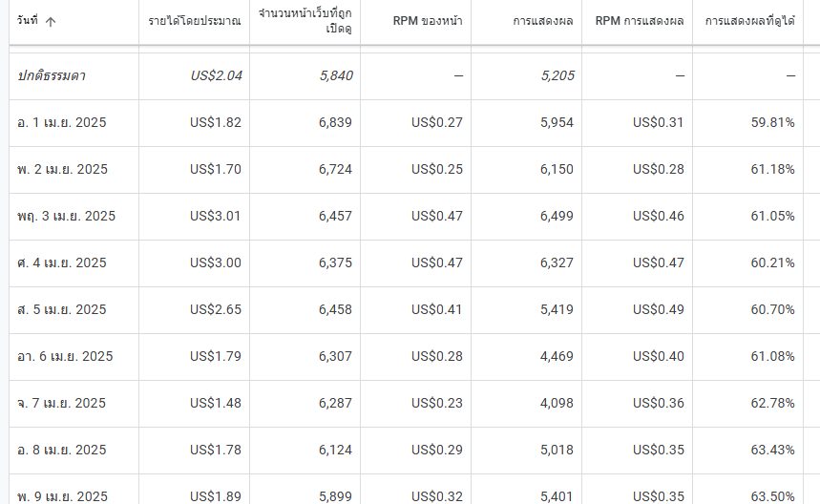Screen dimensions: 820x504
Task: Sort by รายได้โดยประมาณ column header
Action: pyautogui.click(x=195, y=21)
